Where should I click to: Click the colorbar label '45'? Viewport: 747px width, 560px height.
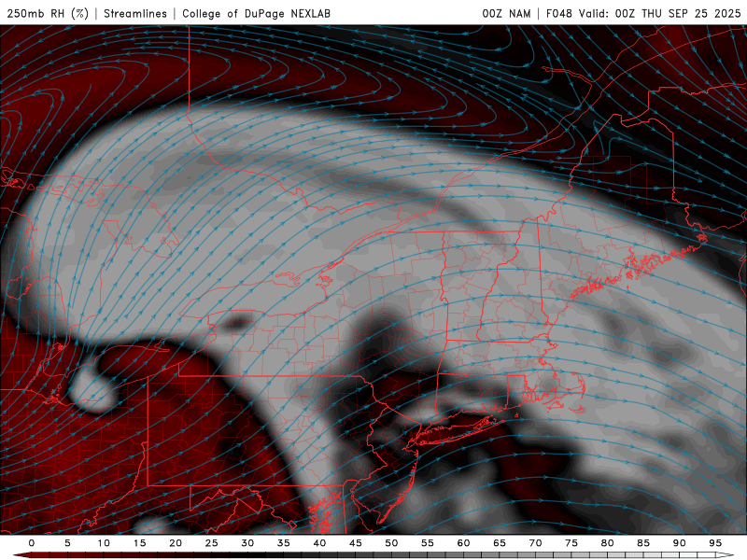click(x=356, y=543)
